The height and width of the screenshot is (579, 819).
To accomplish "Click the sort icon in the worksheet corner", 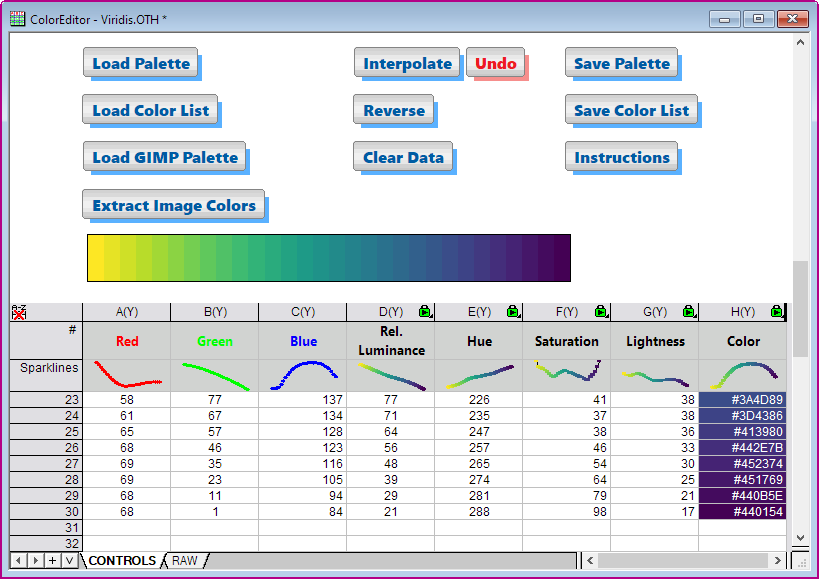I will (x=16, y=311).
